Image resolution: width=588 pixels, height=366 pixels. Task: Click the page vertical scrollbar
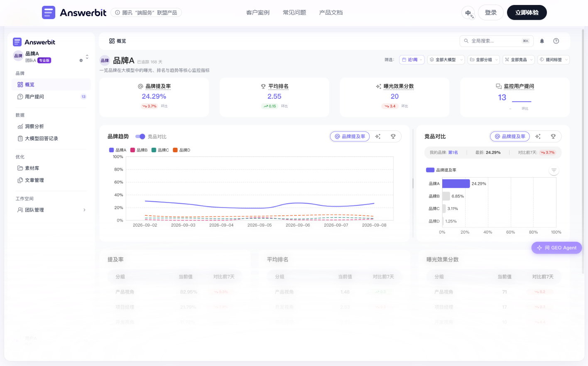click(583, 151)
